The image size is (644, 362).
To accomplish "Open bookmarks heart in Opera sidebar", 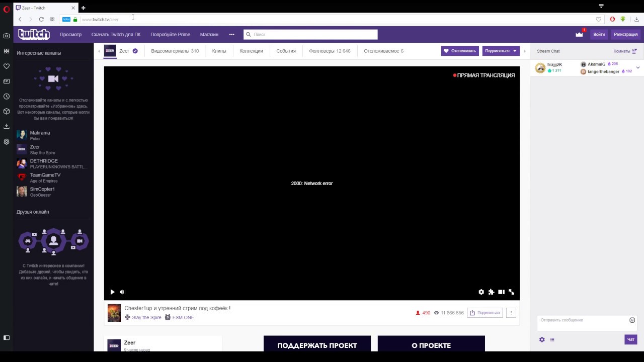I will click(7, 66).
